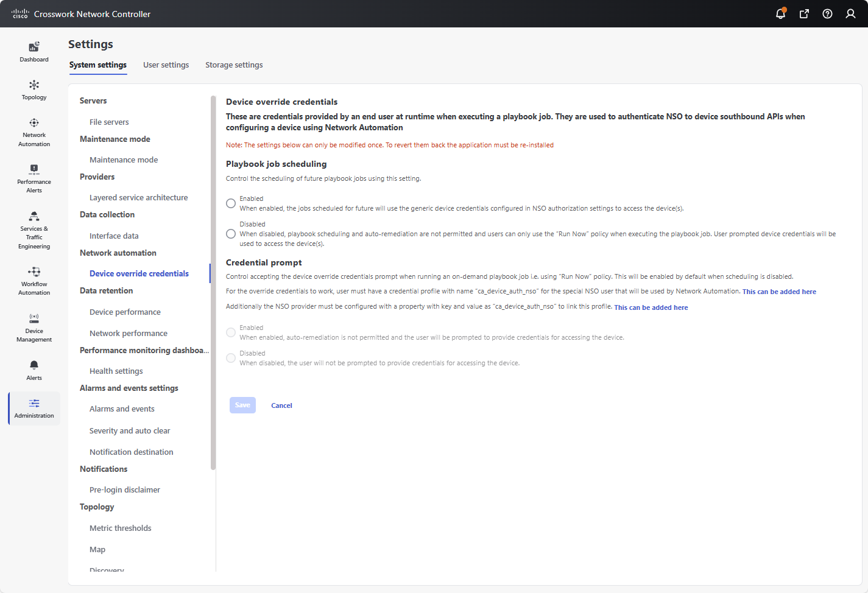Open Notification destination item
Image resolution: width=868 pixels, height=593 pixels.
pos(132,452)
